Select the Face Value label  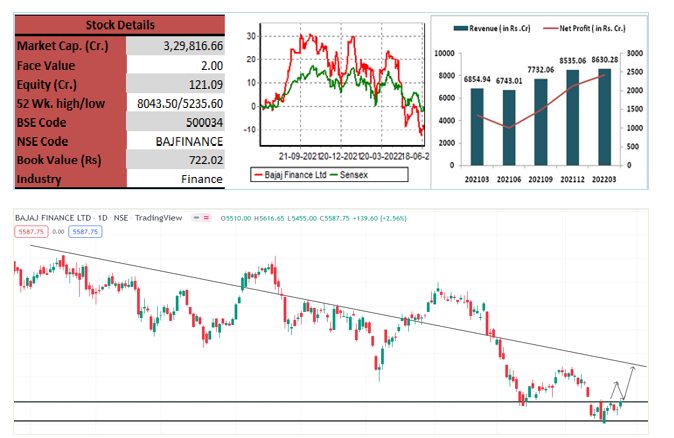46,65
